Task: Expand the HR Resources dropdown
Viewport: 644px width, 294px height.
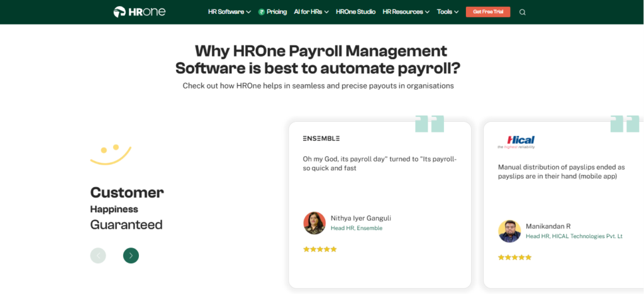Action: coord(406,12)
